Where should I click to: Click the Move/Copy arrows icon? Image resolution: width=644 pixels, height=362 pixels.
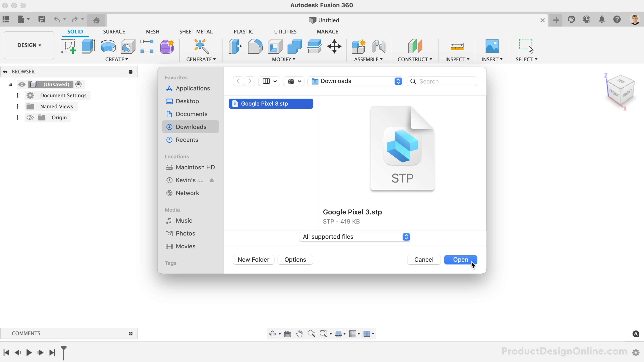334,46
